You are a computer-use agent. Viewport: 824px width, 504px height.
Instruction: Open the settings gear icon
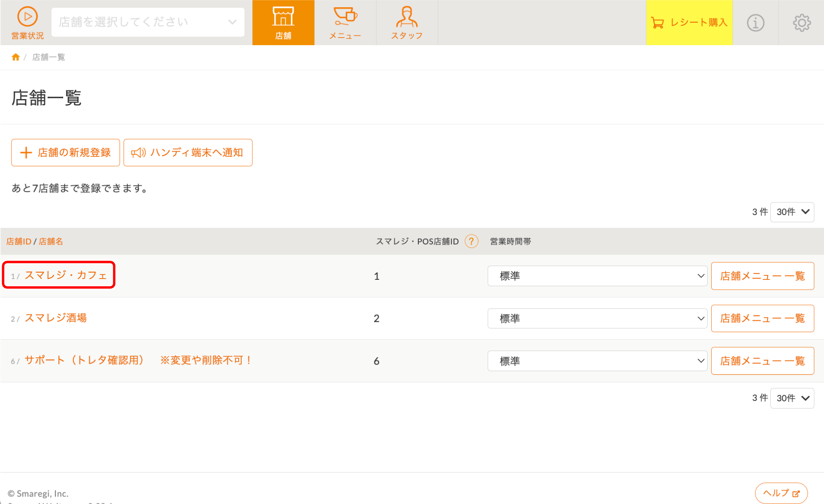[x=802, y=23]
